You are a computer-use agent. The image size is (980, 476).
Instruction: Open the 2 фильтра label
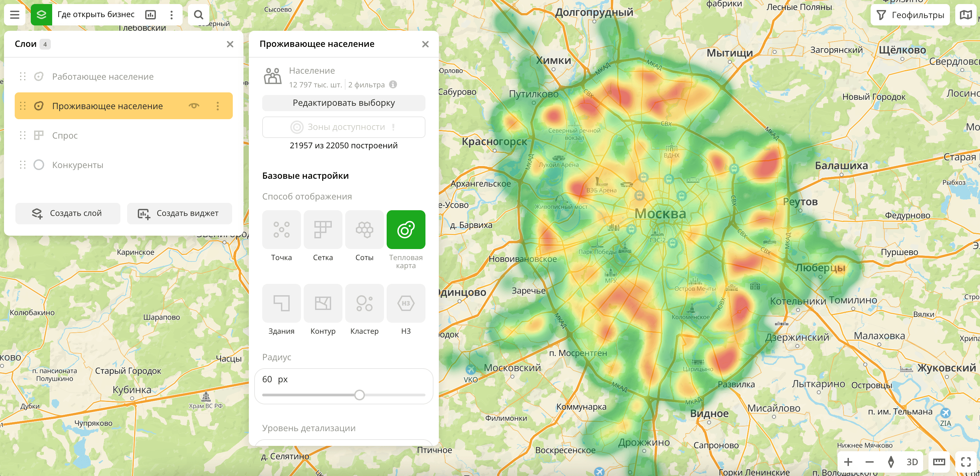coord(366,85)
